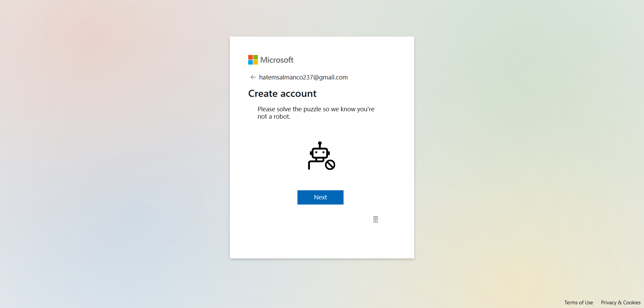This screenshot has height=308, width=644.
Task: Click the Microsoft four-square logo
Action: click(253, 60)
